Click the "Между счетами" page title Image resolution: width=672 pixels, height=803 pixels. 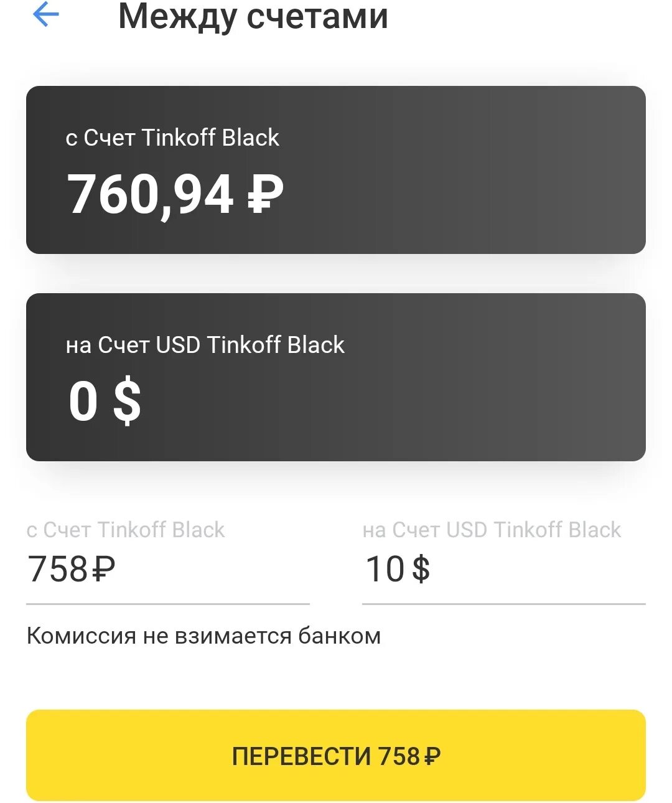click(253, 16)
